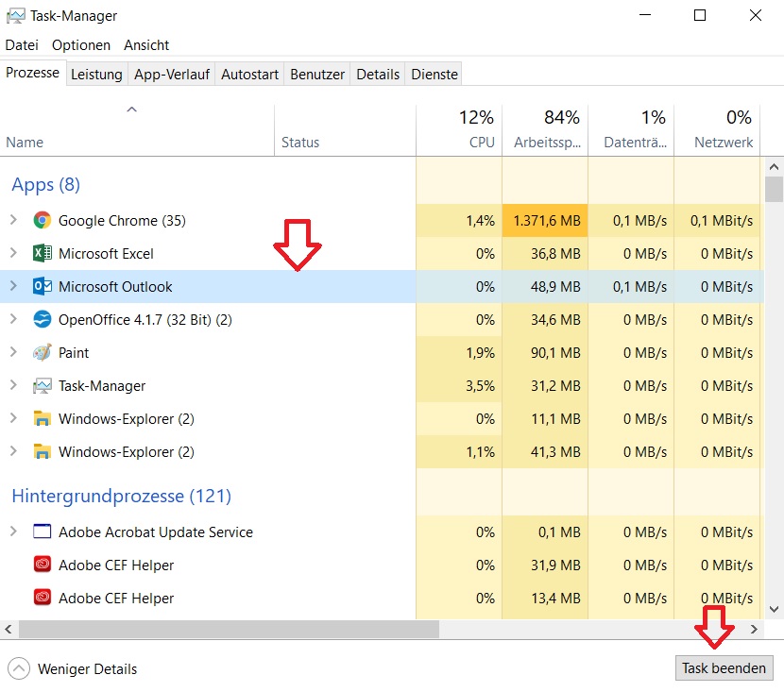Expand the Microsoft Outlook process group

pos(13,286)
